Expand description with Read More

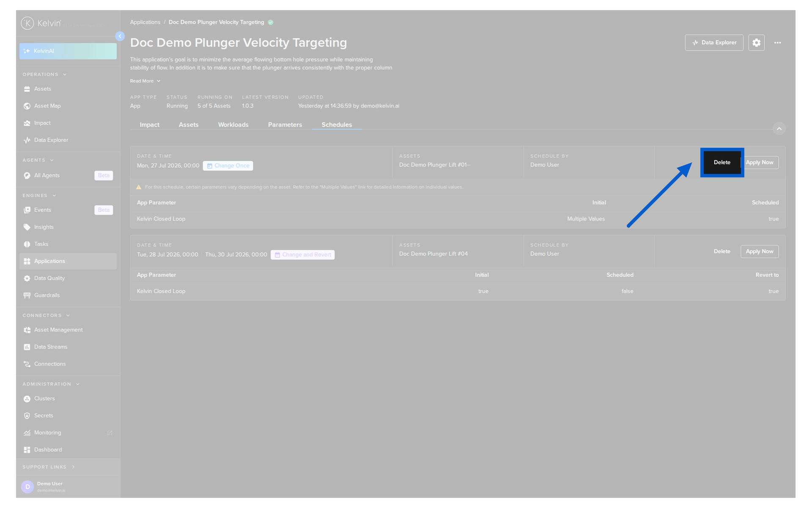[x=145, y=81]
